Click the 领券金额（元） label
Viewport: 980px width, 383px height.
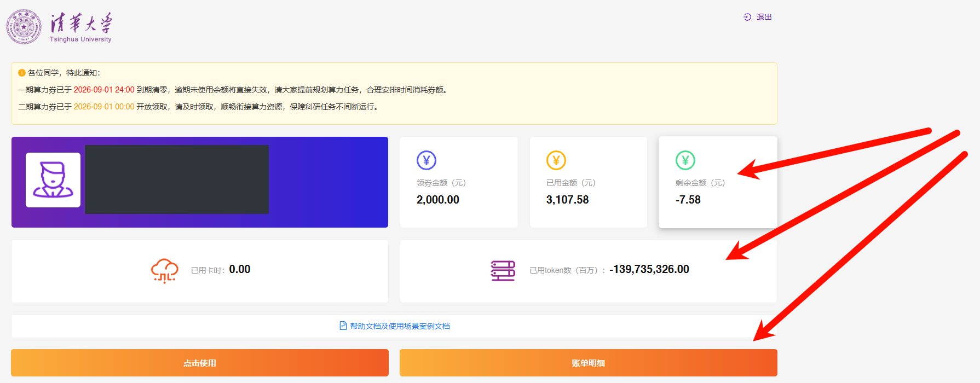point(441,183)
